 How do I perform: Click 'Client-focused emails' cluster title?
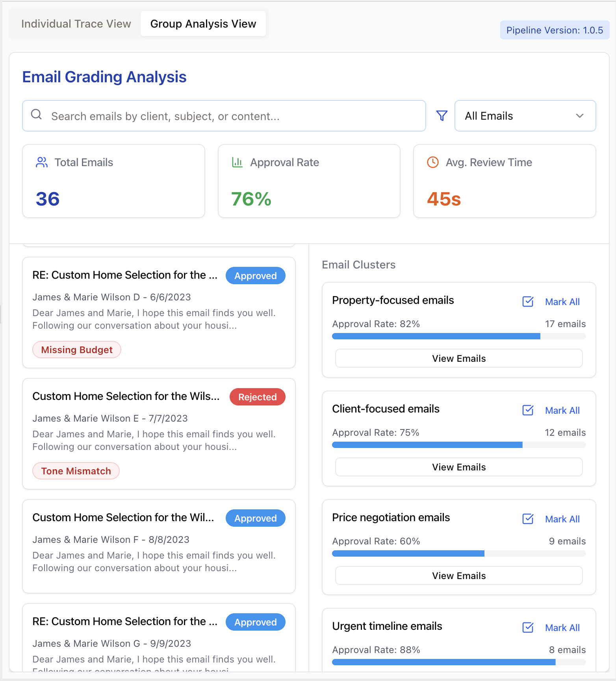click(x=386, y=409)
